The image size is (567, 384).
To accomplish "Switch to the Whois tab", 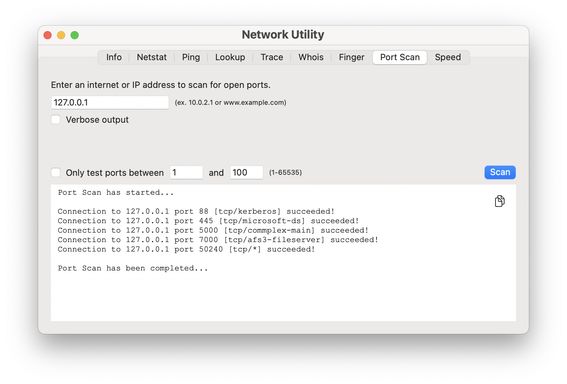I will (x=311, y=57).
